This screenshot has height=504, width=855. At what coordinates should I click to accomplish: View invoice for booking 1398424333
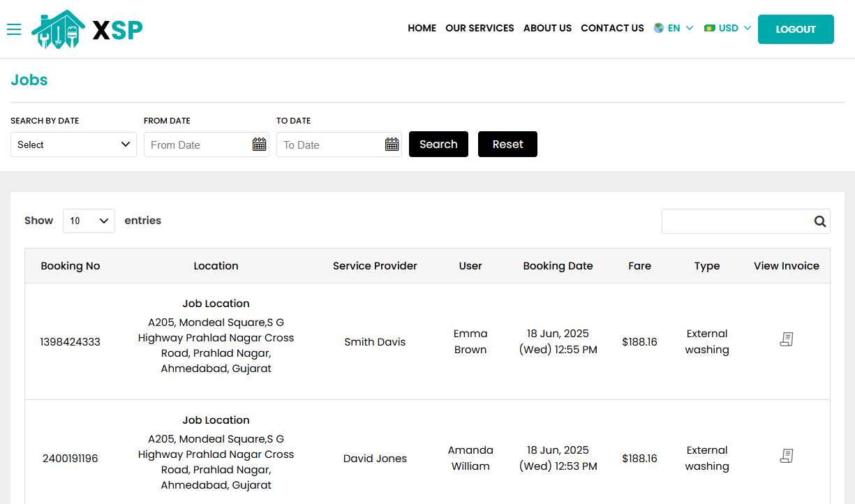[786, 339]
